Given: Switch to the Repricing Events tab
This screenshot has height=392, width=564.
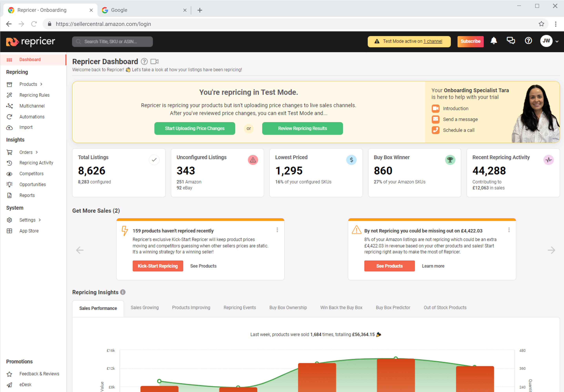Looking at the screenshot, I should (x=239, y=308).
